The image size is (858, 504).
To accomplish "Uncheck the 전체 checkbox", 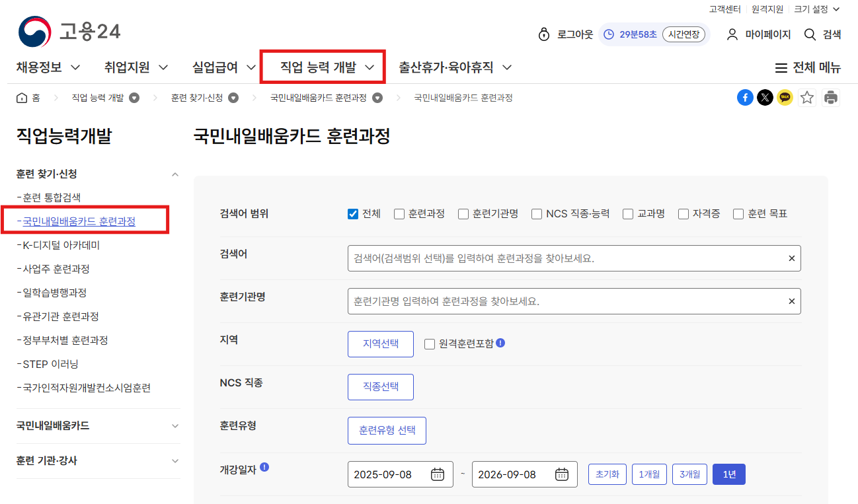I will coord(353,214).
